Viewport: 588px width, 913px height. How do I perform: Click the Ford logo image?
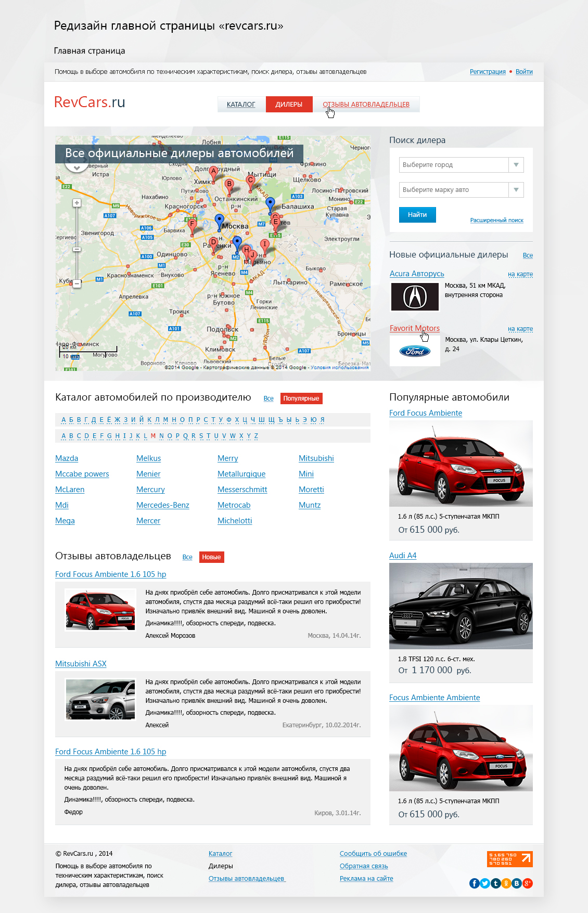click(x=415, y=351)
